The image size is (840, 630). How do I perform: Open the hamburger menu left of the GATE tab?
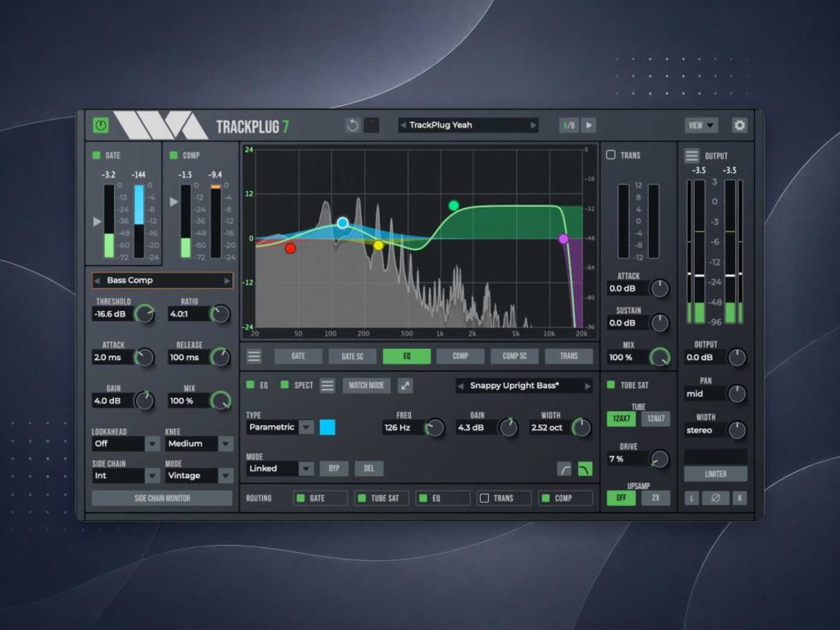pos(254,356)
